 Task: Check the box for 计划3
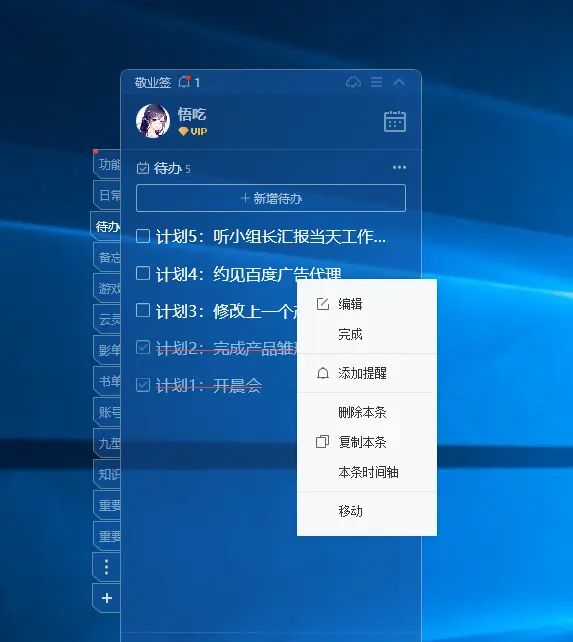(x=143, y=310)
